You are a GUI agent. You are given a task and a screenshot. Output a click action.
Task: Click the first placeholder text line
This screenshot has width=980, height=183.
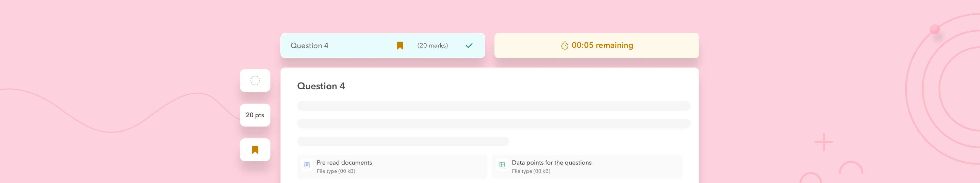[x=494, y=106]
